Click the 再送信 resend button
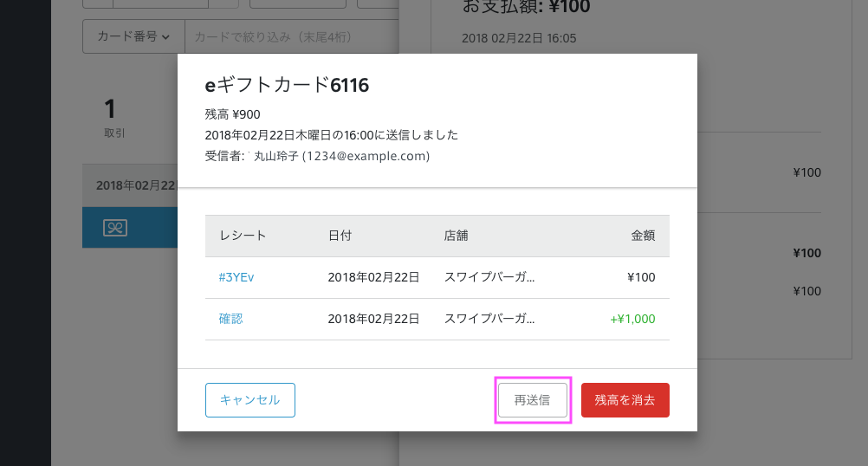Viewport: 868px width, 466px height. point(533,400)
